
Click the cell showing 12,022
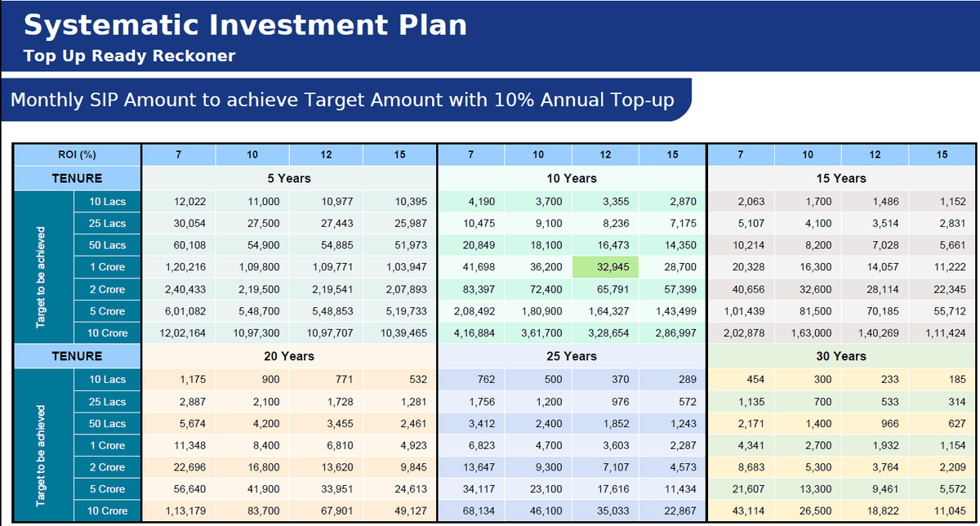[x=179, y=202]
